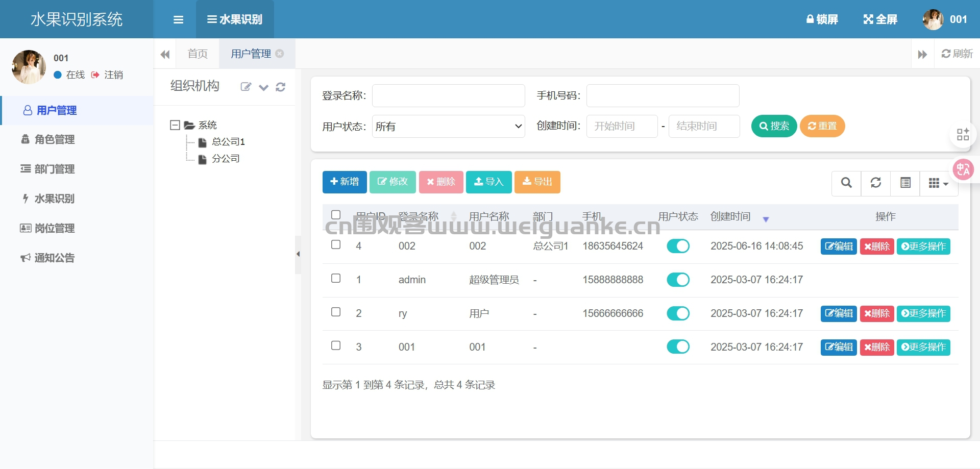Click the 导入 import button
The image size is (980, 469).
(x=489, y=182)
